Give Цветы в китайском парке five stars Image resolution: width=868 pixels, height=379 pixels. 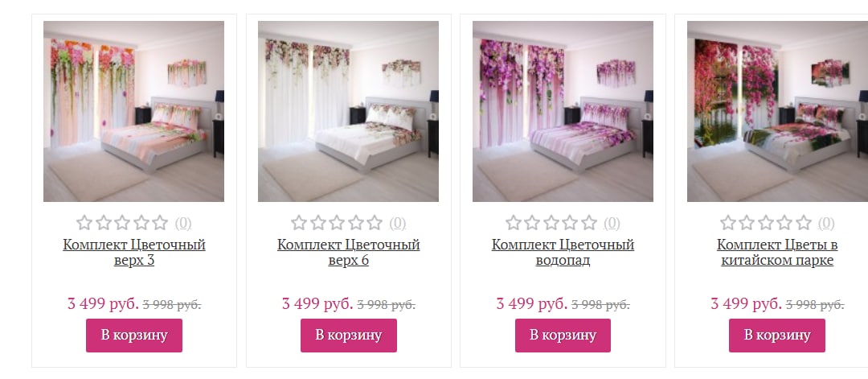point(803,223)
